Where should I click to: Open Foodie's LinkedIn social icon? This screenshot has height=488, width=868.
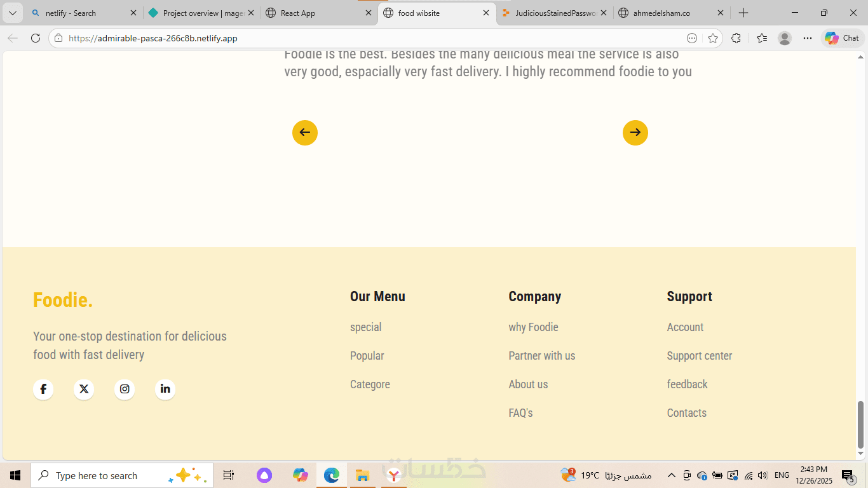[x=165, y=389]
